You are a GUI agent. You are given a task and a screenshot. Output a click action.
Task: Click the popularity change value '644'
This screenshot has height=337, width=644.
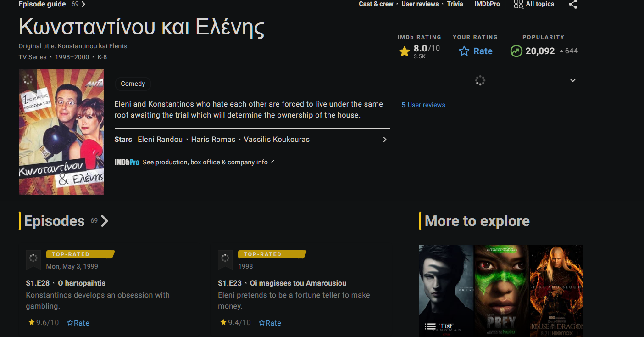click(572, 51)
